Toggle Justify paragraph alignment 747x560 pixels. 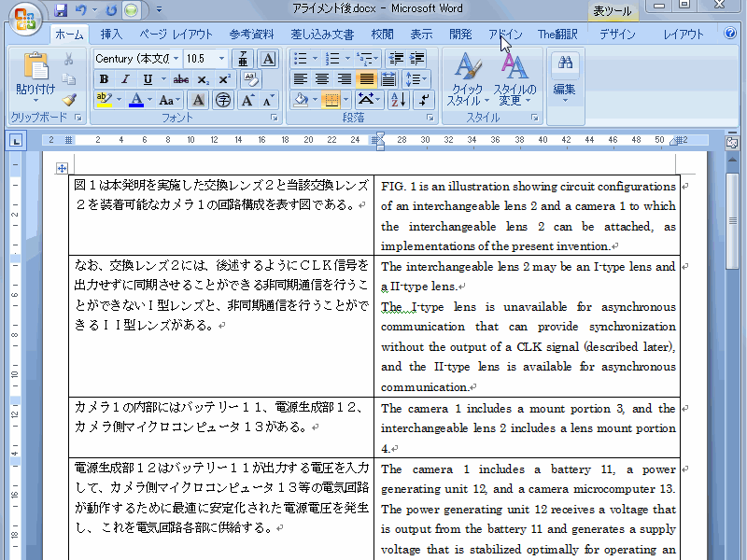367,79
